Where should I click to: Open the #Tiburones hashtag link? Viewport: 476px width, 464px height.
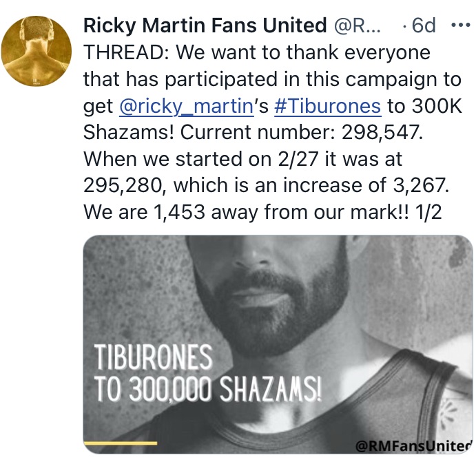coord(327,105)
